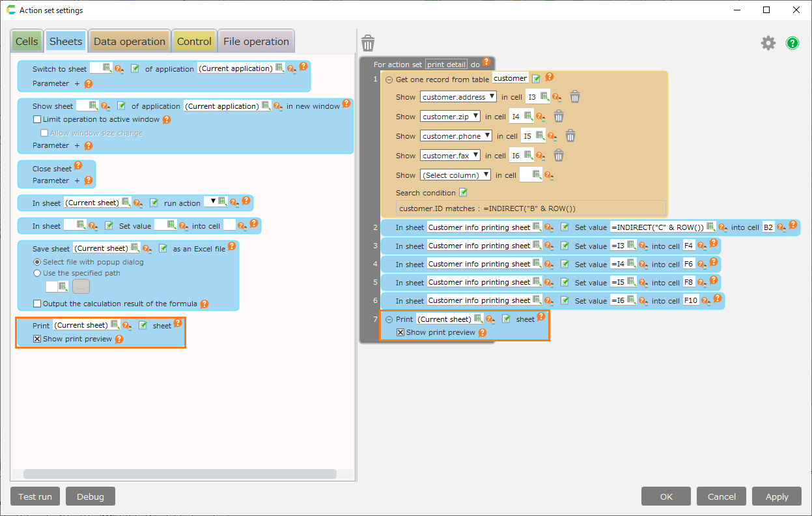
Task: Collapse the Get one record from table step
Action: (389, 79)
